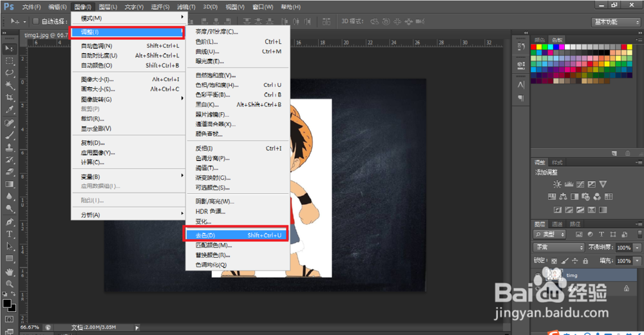Image resolution: width=644 pixels, height=335 pixels.
Task: Click the 填充 100% fill field
Action: (x=624, y=261)
